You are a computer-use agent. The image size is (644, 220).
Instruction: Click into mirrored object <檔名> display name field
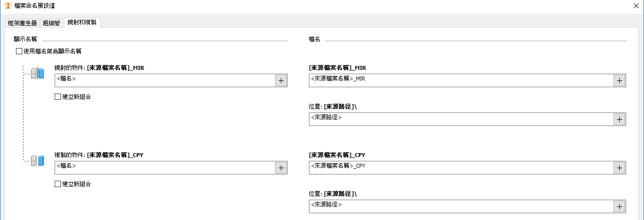tap(164, 81)
